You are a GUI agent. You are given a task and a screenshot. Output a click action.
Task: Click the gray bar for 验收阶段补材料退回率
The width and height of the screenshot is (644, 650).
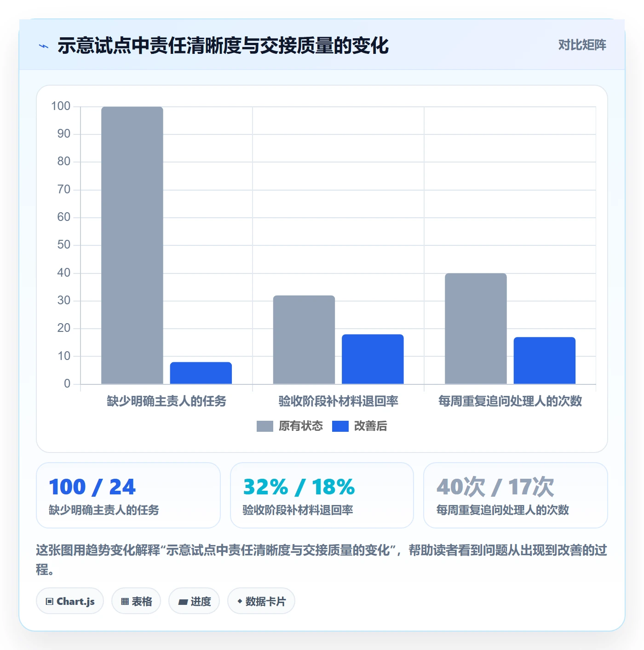304,340
